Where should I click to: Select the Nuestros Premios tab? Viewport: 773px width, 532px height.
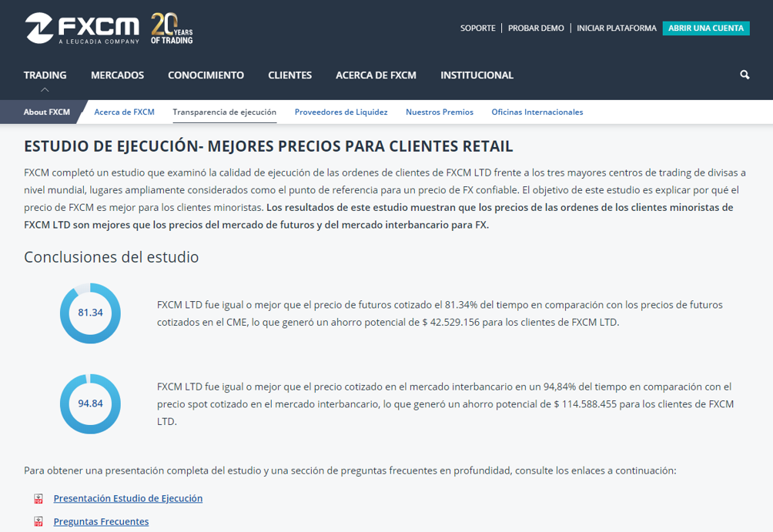point(440,112)
